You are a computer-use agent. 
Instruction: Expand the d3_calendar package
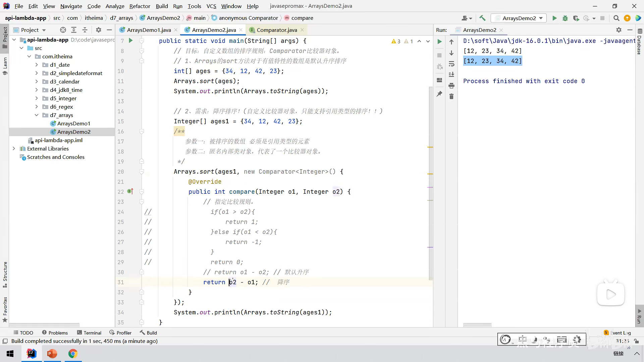tap(37, 81)
